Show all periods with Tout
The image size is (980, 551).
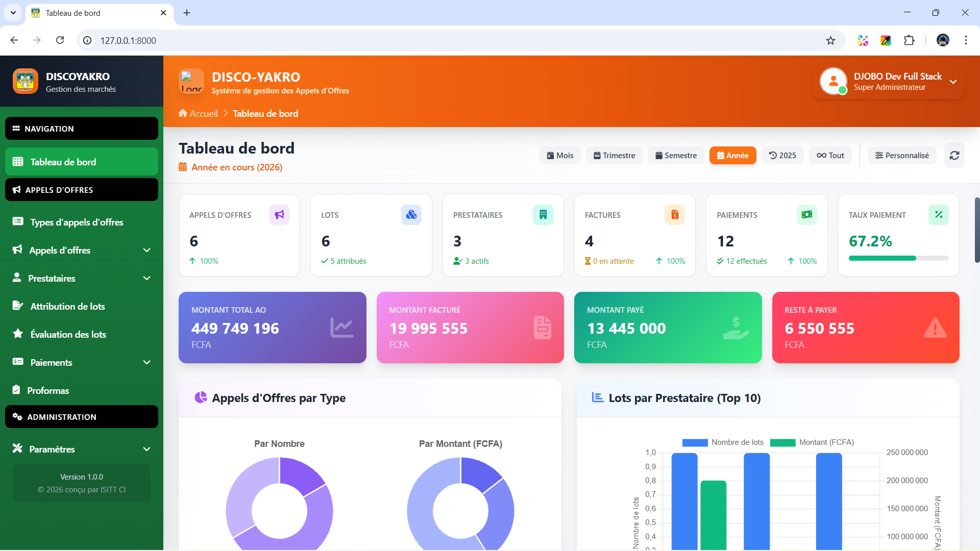point(830,156)
